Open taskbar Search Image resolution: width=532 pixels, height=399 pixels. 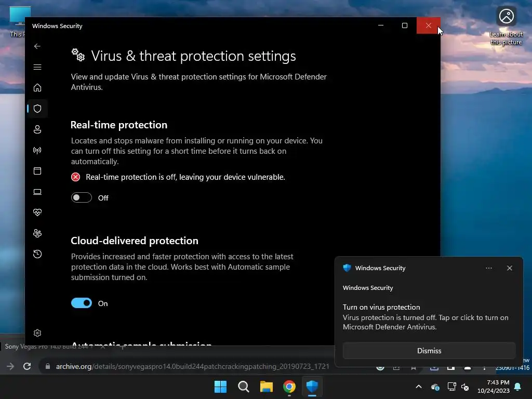tap(243, 387)
